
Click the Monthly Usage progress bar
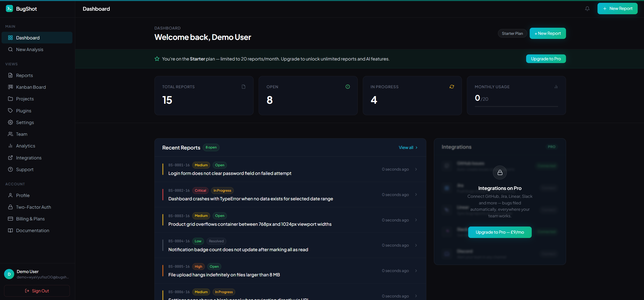(516, 107)
